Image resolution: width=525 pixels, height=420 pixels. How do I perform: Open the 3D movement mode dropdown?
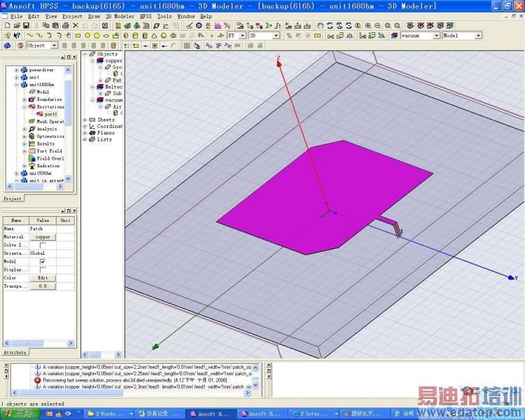point(276,36)
